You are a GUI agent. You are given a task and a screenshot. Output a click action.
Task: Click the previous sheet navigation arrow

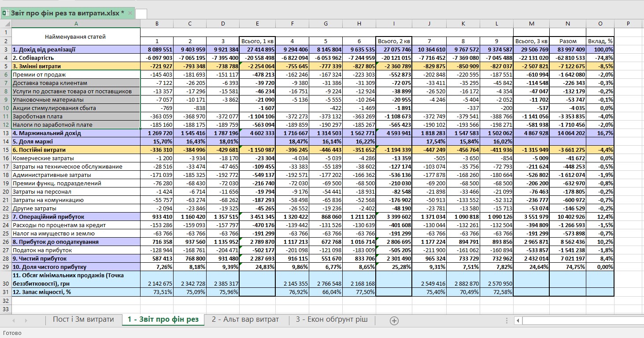click(x=14, y=320)
